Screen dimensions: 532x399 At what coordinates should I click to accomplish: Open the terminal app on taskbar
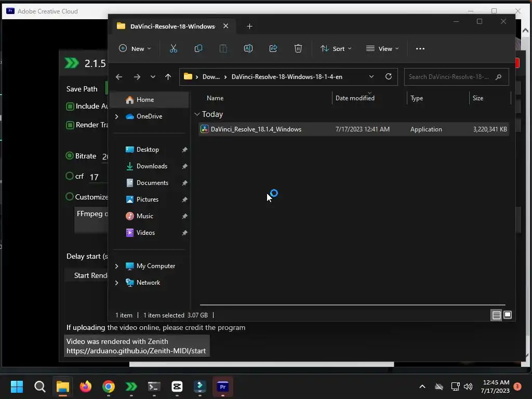(154, 387)
